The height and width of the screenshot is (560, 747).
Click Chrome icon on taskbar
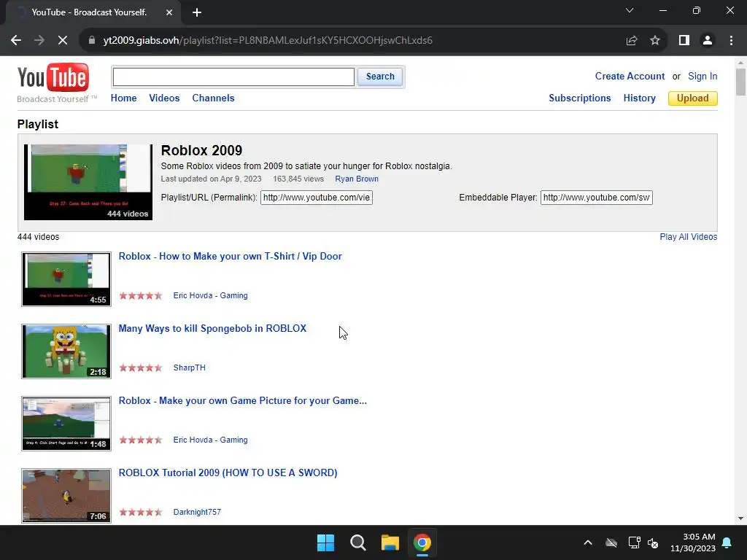click(422, 542)
